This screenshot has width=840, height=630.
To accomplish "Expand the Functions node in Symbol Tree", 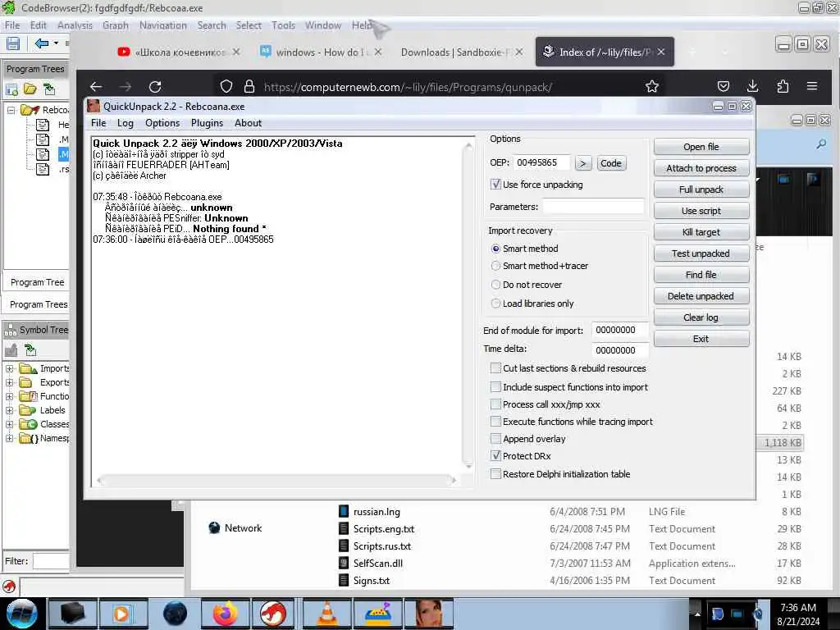I will pos(9,396).
